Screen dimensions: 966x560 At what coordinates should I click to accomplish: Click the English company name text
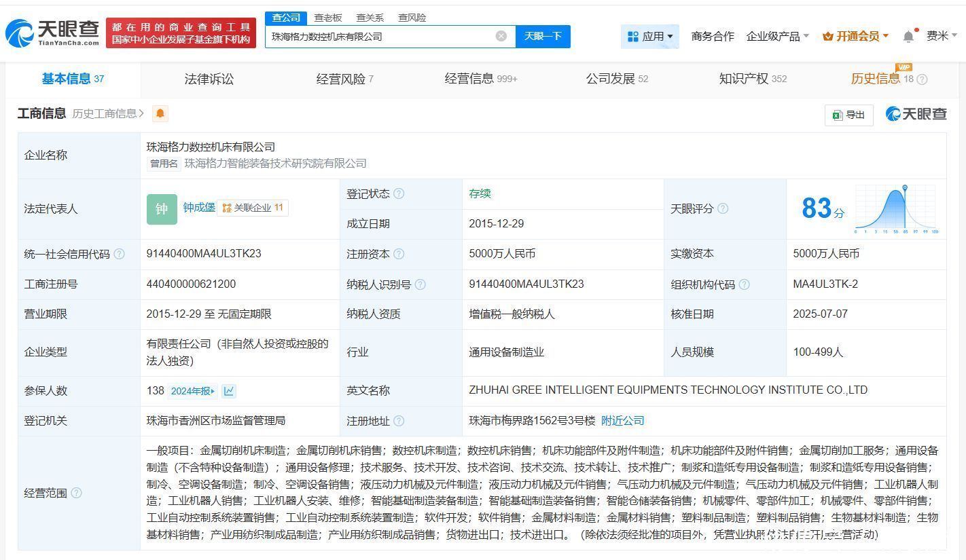click(668, 390)
